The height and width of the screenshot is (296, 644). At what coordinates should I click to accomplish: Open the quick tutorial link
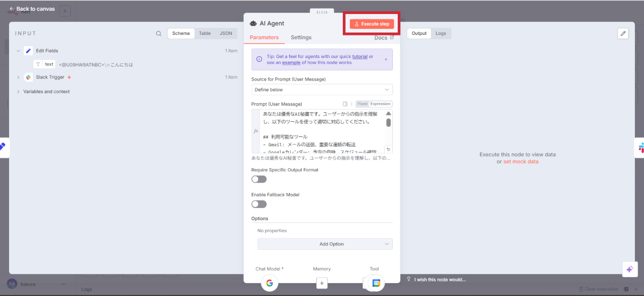tap(360, 56)
